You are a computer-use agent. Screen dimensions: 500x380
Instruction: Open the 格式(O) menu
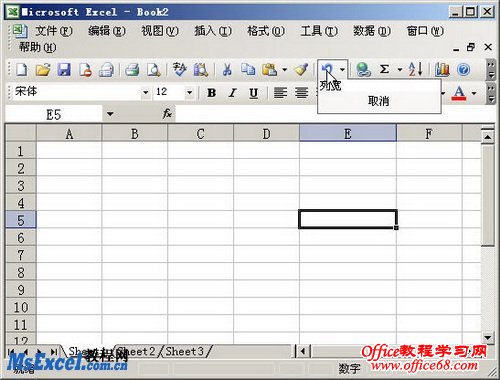tap(266, 31)
